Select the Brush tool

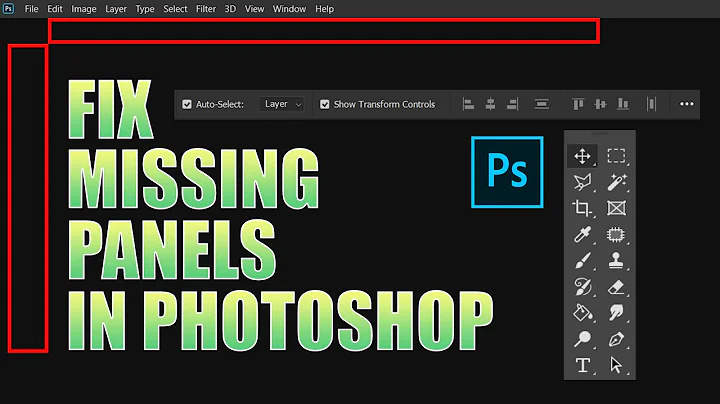click(582, 261)
